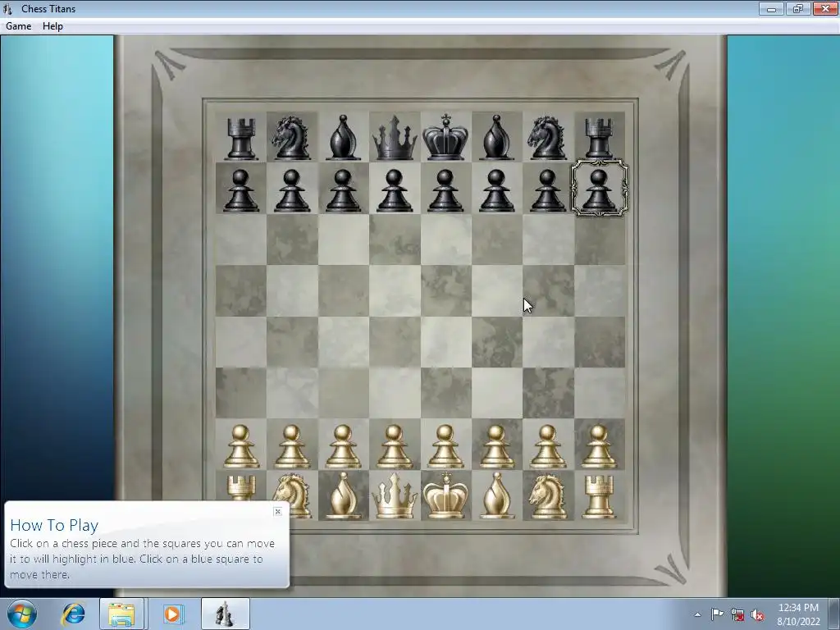Open Windows Media Player from the taskbar
840x630 pixels.
point(172,614)
